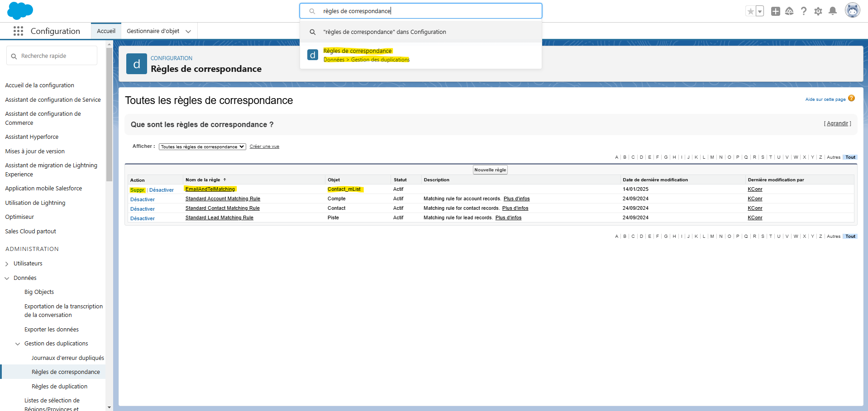Click the Recherche rapide input field
This screenshot has width=868, height=411.
tap(52, 56)
